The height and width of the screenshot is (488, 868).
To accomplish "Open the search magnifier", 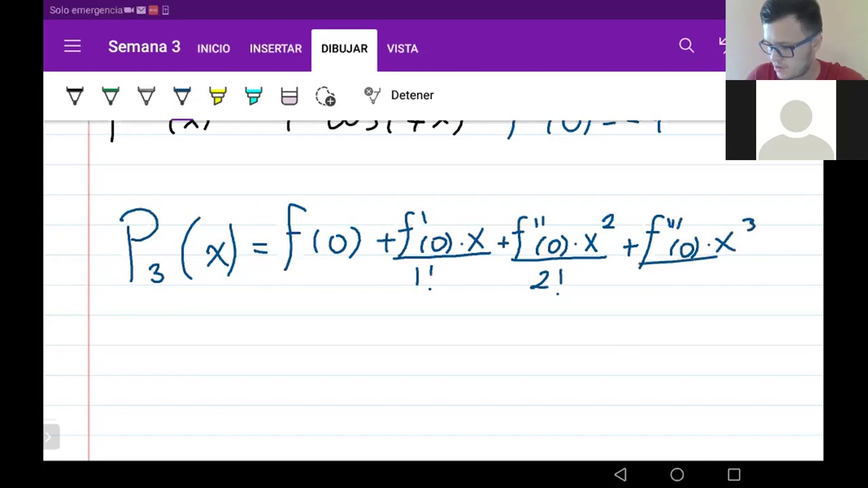I will [686, 45].
